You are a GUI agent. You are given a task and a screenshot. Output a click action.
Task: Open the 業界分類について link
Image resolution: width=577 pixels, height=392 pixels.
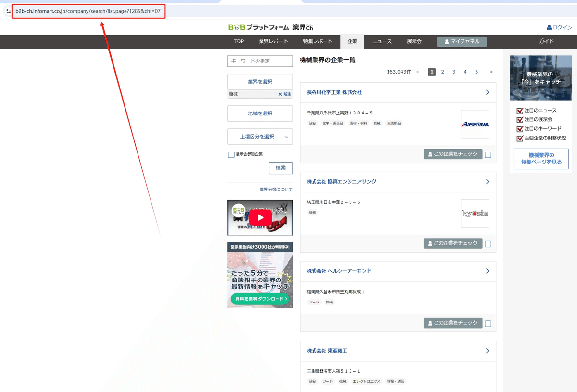tap(276, 190)
